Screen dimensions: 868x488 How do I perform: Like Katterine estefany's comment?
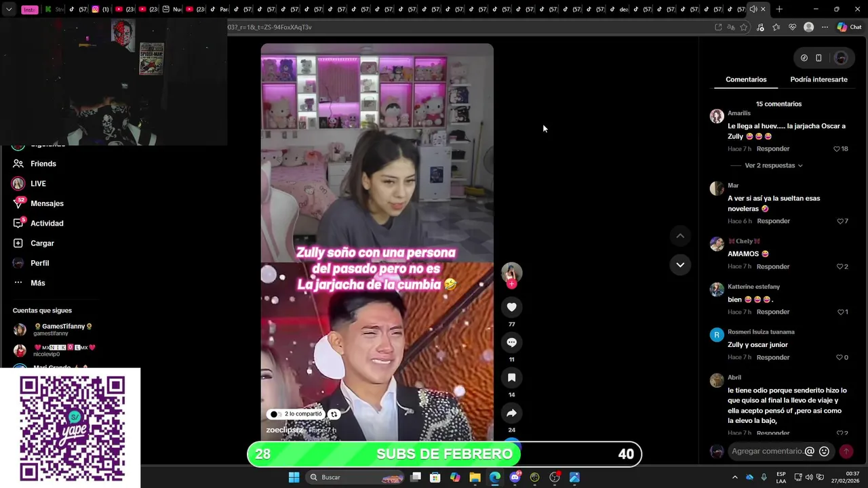842,312
